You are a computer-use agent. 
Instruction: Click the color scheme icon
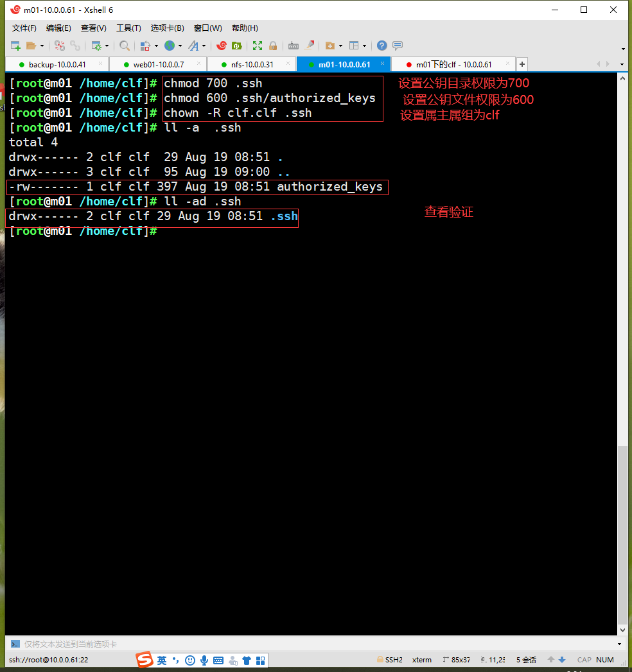[145, 46]
